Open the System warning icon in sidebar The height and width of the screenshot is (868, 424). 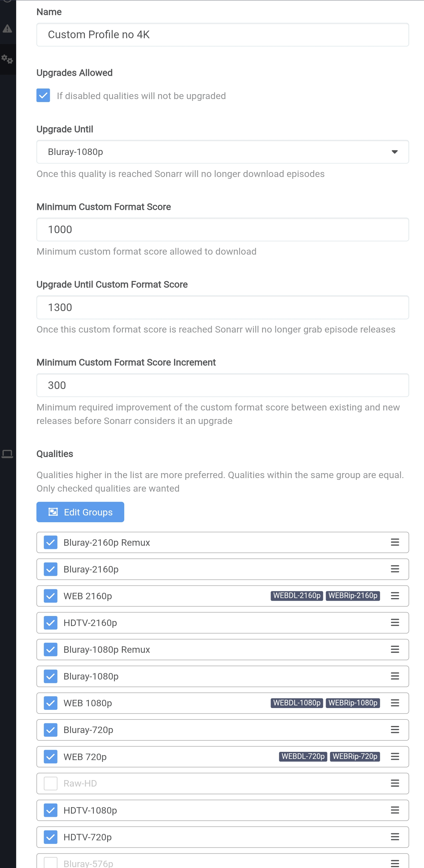(7, 29)
